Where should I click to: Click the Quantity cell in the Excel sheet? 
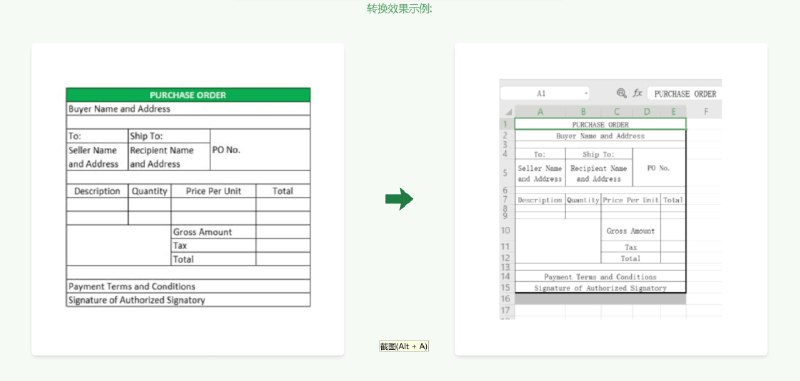point(583,200)
